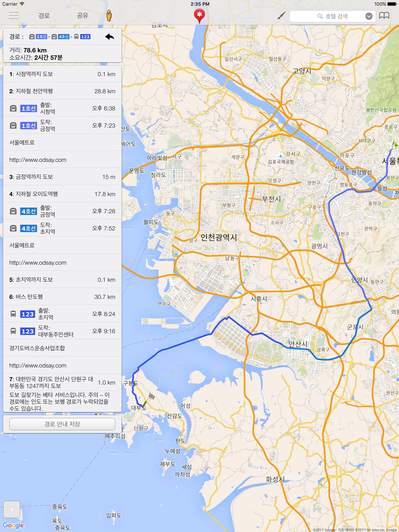Tap the current location arrow button

tap(12, 509)
